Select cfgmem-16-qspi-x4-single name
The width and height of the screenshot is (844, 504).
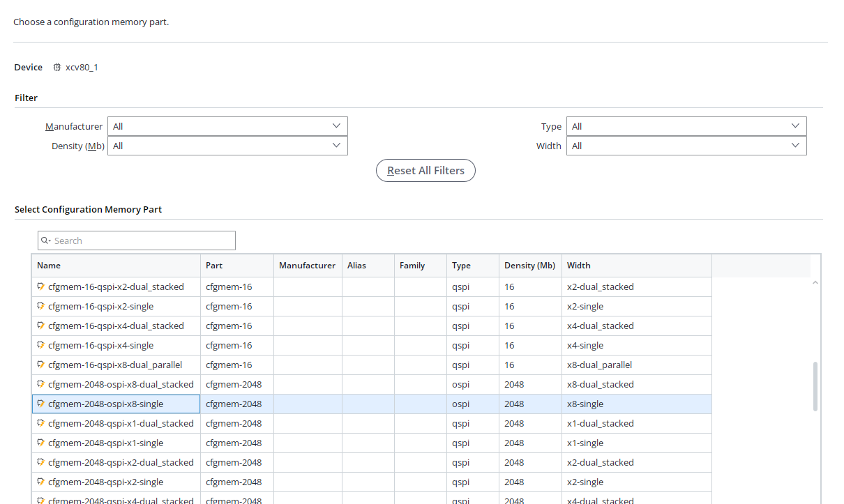[x=100, y=345]
